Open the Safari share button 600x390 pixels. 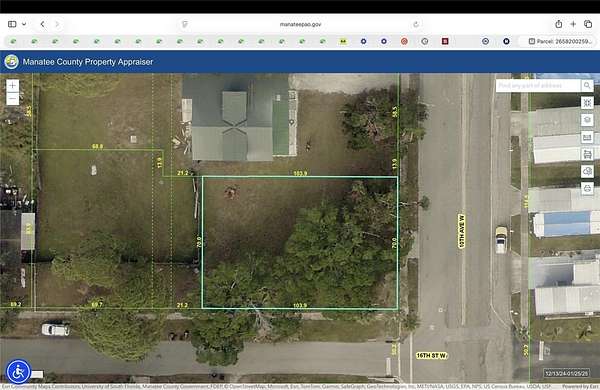point(559,24)
